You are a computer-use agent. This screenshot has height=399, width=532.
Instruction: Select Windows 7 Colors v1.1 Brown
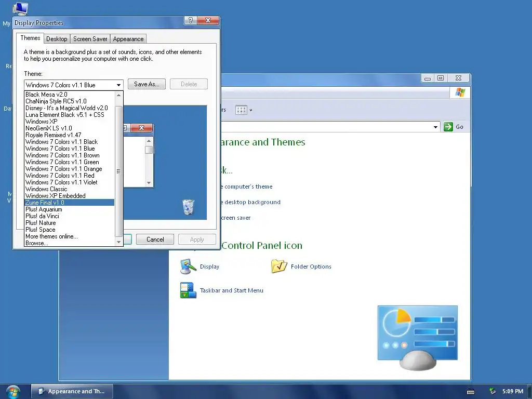click(70, 155)
